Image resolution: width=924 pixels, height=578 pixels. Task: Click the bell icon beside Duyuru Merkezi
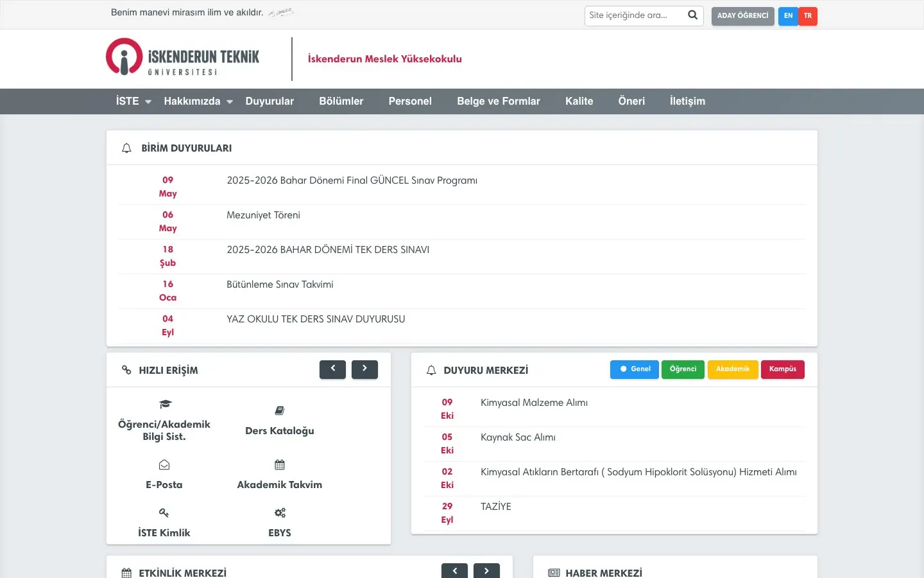tap(431, 371)
